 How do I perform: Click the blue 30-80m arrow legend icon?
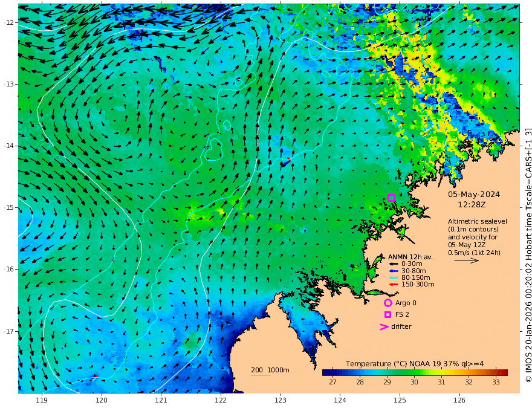tap(394, 271)
